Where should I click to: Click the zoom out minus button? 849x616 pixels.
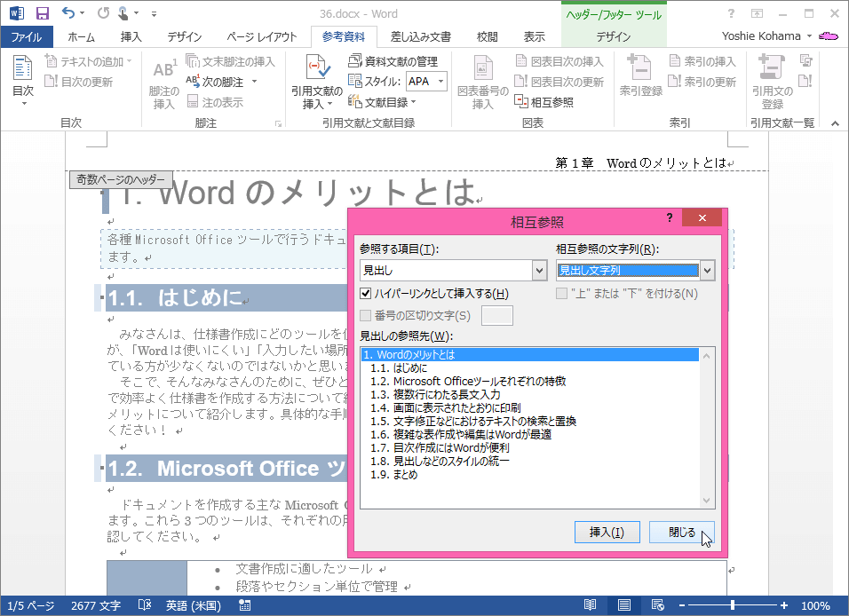682,605
